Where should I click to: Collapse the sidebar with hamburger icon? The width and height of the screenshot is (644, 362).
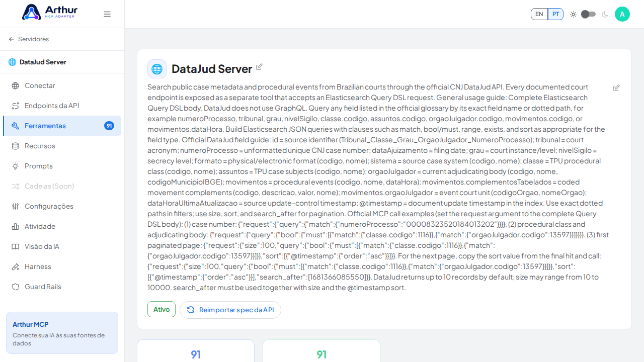[107, 14]
